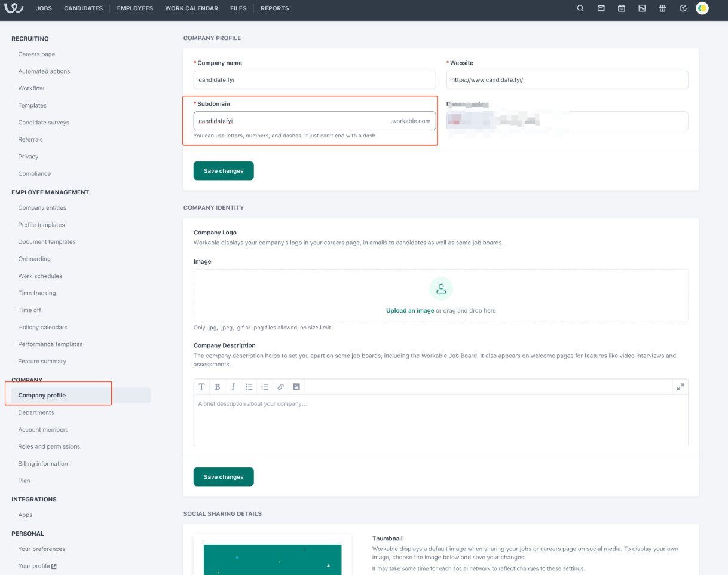This screenshot has height=575, width=728.
Task: Open Departments settings
Action: tap(36, 412)
